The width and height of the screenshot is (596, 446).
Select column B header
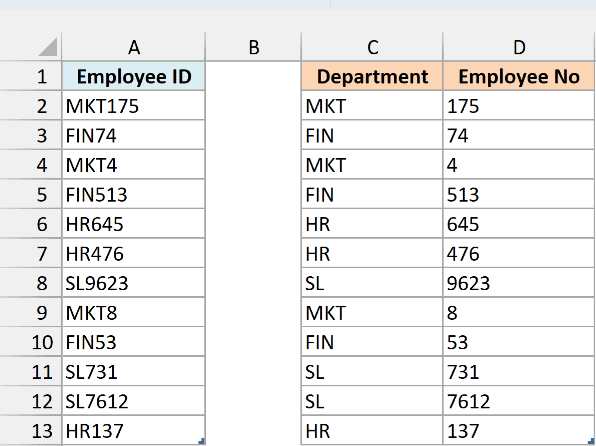[x=254, y=47]
